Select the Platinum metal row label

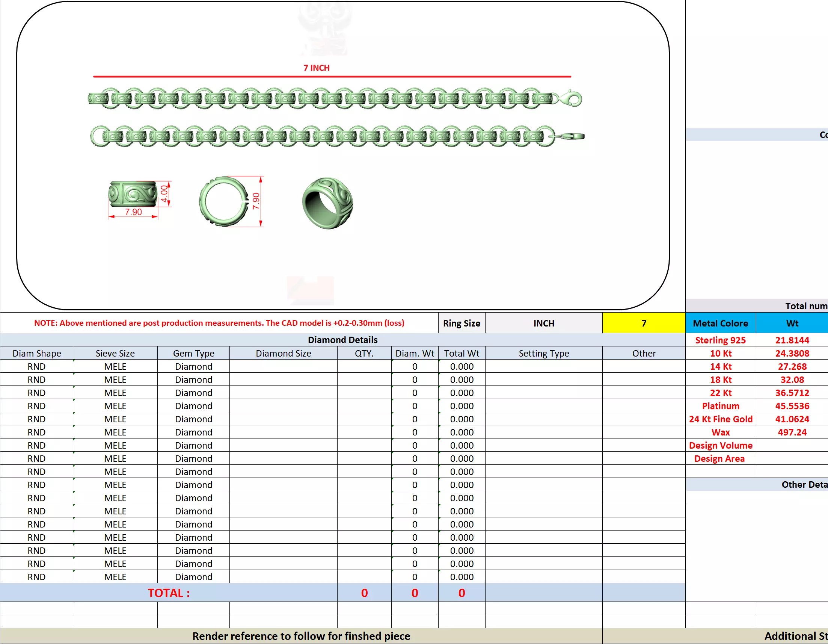pos(720,406)
